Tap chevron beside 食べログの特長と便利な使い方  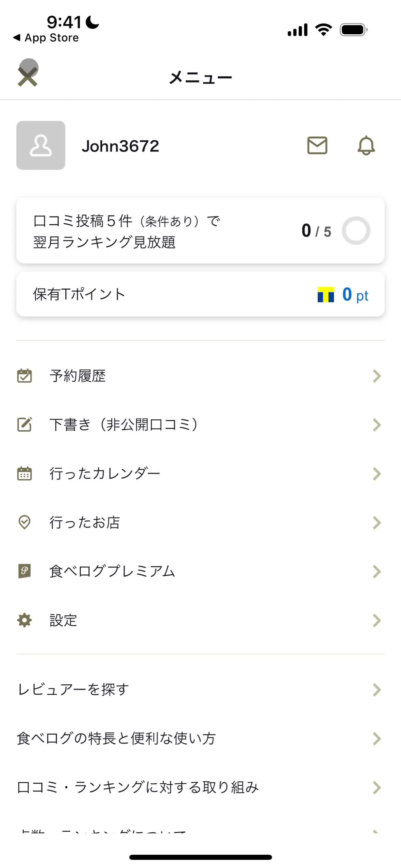pyautogui.click(x=377, y=739)
